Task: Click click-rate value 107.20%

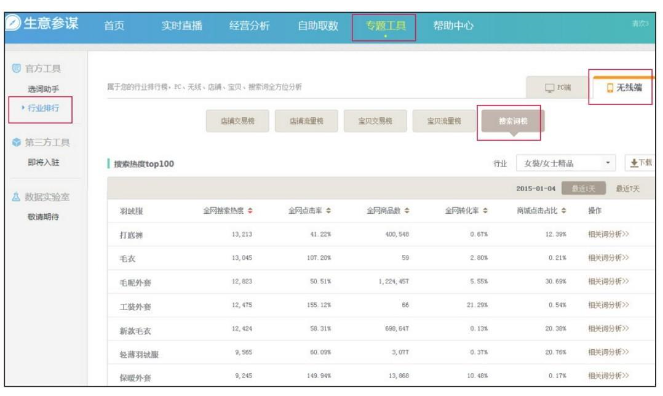Action: [x=319, y=258]
